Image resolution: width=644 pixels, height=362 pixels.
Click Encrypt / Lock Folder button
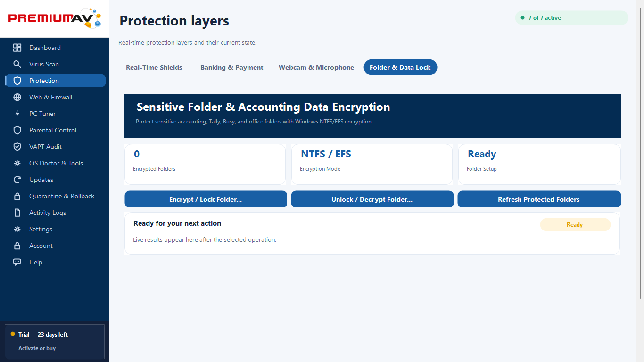click(x=206, y=199)
